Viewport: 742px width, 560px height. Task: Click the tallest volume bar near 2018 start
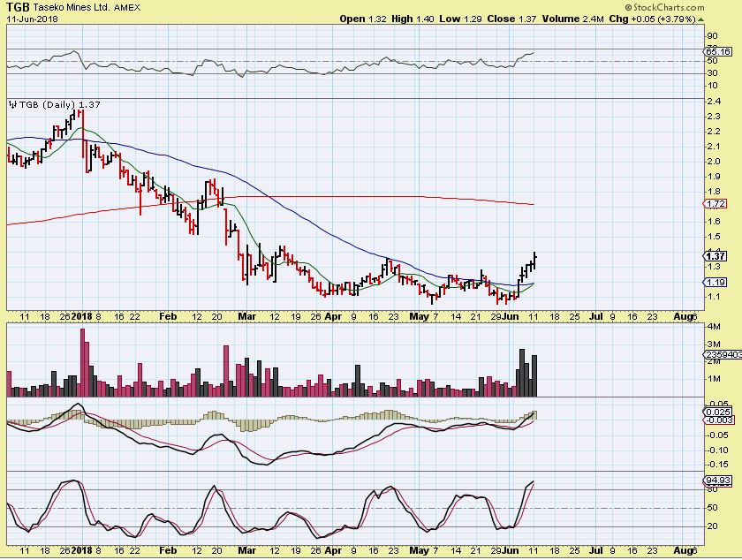tap(82, 362)
